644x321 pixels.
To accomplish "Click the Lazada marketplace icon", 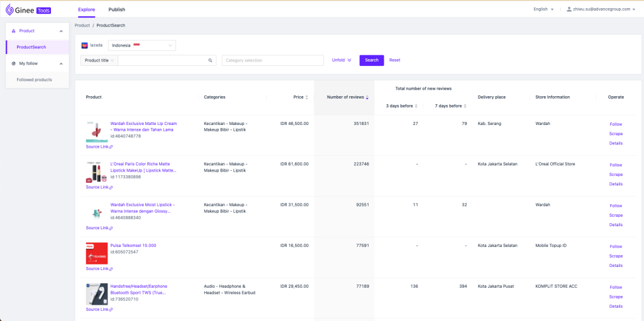I will [x=85, y=45].
